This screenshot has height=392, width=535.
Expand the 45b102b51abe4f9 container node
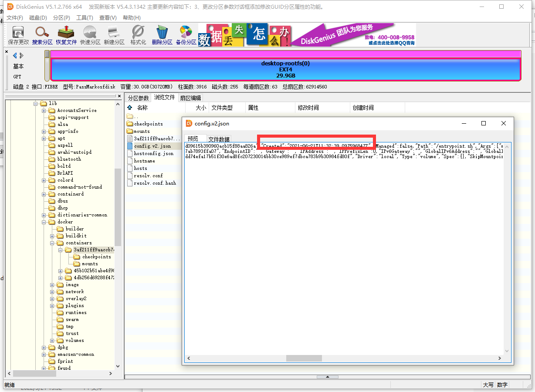tap(60, 270)
